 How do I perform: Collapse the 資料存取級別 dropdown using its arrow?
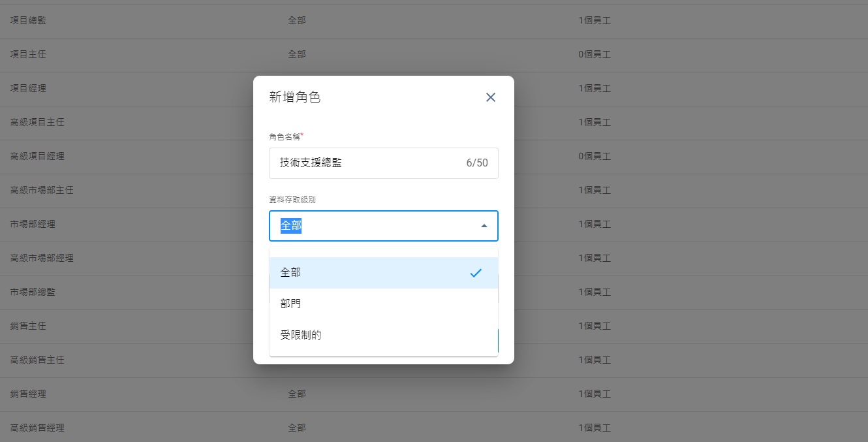point(484,226)
